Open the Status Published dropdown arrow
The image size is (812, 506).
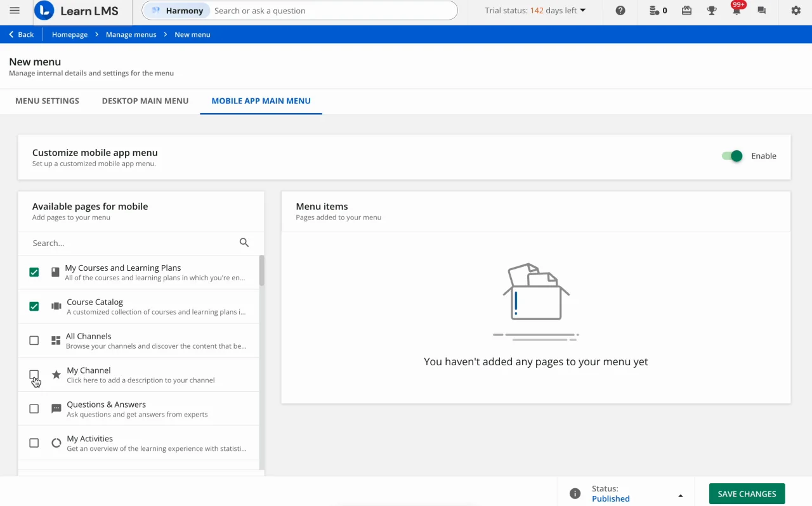681,496
